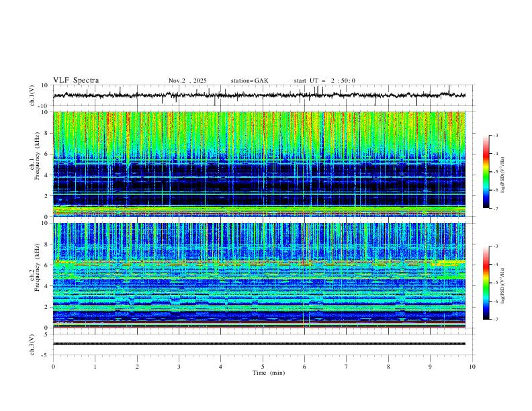Click the log(PSD) label beside ch.2 colorbar

[503, 285]
